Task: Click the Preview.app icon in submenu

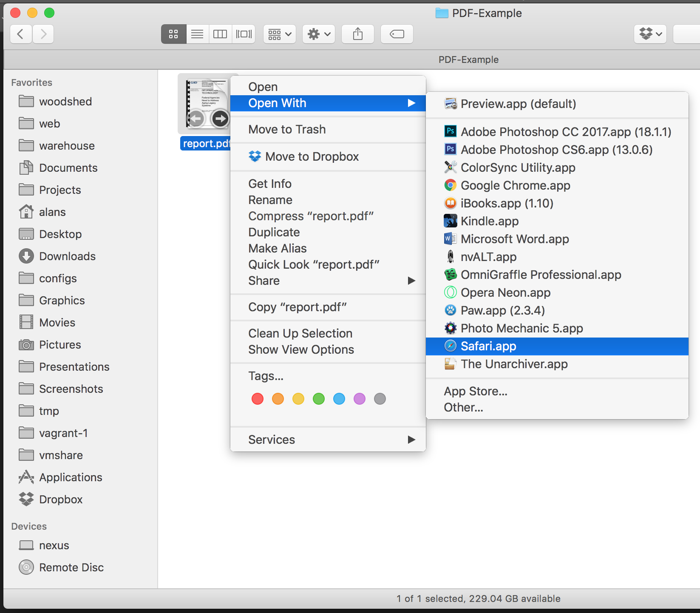Action: 451,104
